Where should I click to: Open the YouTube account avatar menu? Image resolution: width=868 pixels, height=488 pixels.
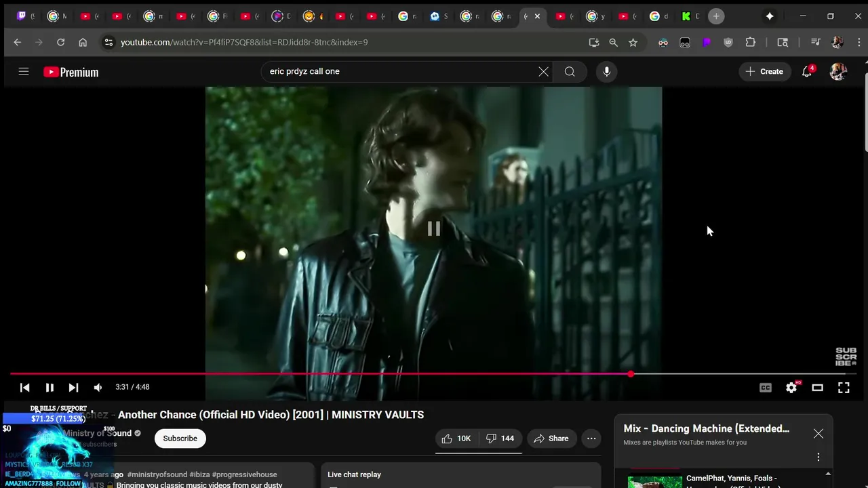point(838,71)
